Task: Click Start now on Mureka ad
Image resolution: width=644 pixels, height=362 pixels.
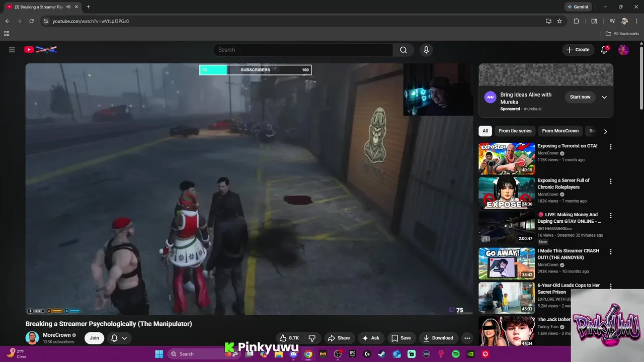Action: pos(580,97)
